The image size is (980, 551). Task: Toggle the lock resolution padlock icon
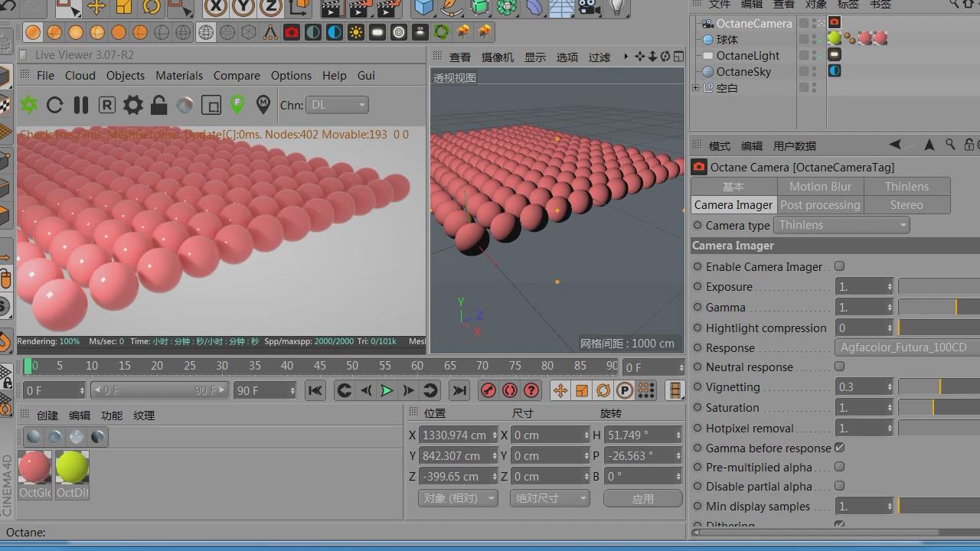click(158, 105)
